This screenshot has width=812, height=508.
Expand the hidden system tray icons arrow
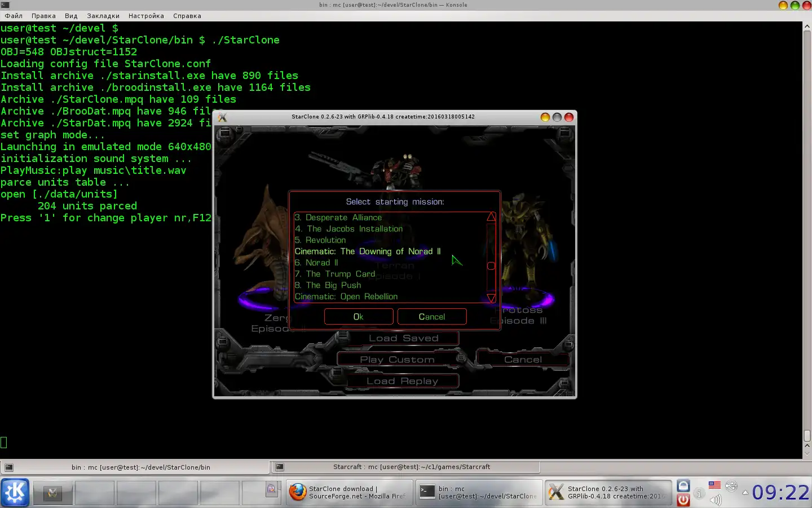745,493
